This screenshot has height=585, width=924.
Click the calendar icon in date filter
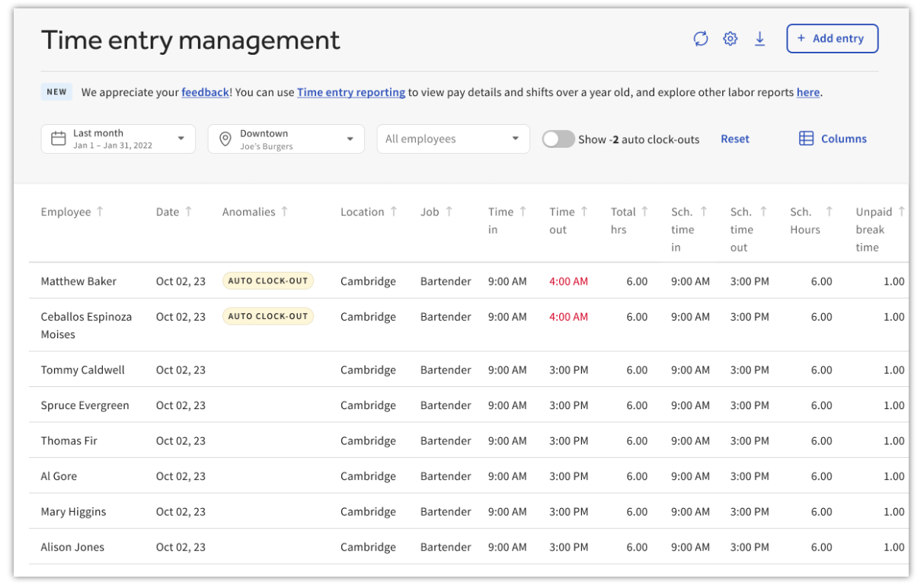[x=59, y=139]
